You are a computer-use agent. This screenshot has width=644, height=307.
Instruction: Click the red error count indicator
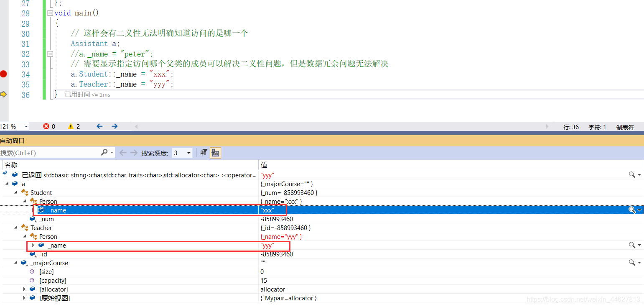[49, 126]
